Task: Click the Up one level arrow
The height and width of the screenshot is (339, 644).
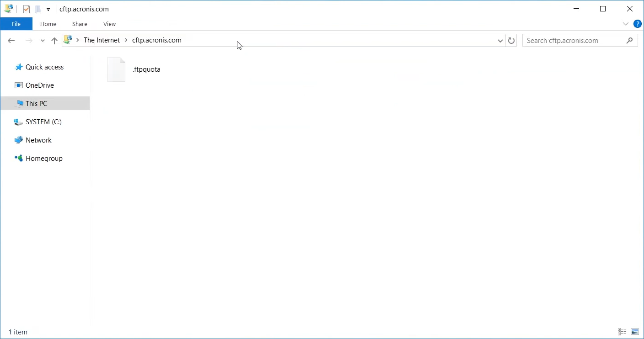Action: (x=54, y=41)
